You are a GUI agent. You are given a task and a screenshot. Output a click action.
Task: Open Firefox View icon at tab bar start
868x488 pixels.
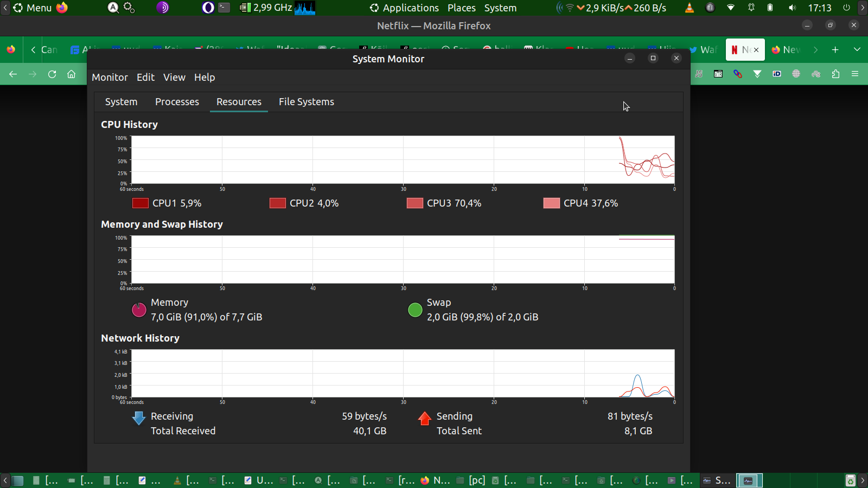11,49
